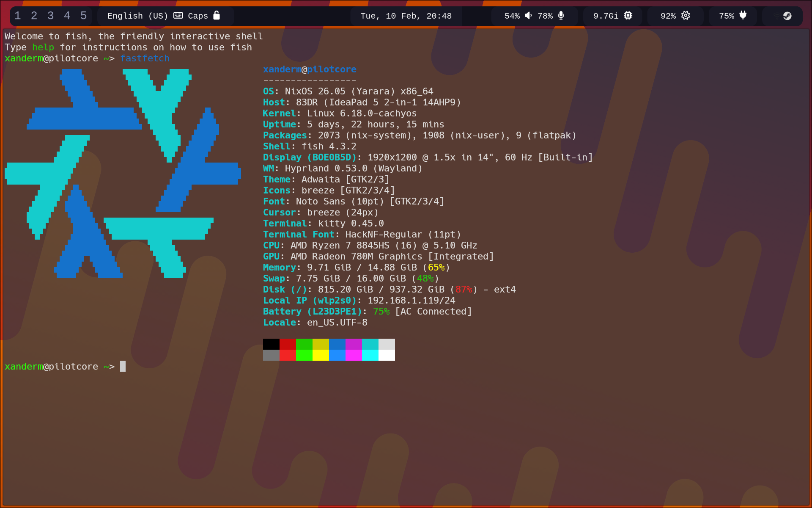Click the speaker volume icon
Screen dimensions: 812x508
[528, 16]
